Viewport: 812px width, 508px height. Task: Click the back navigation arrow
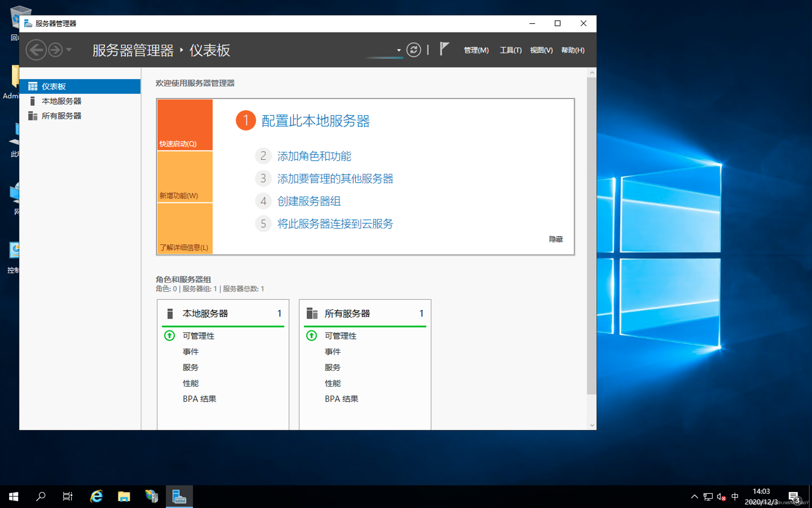click(x=36, y=50)
